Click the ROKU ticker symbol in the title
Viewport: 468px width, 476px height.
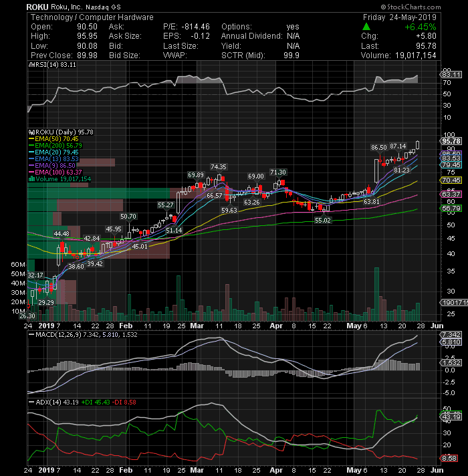coord(37,7)
